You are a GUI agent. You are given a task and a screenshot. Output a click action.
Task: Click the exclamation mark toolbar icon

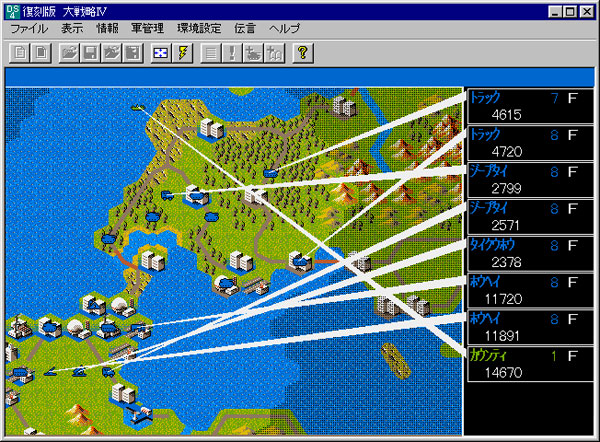point(232,53)
